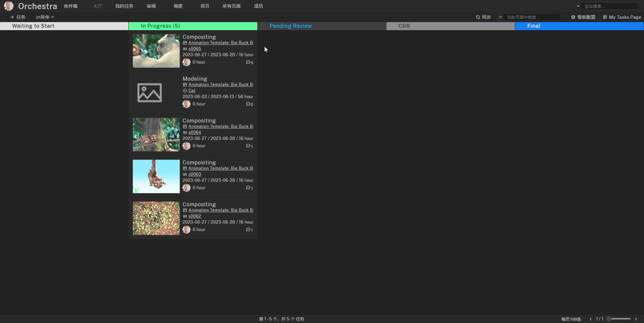Go to next page arrow

[636, 319]
